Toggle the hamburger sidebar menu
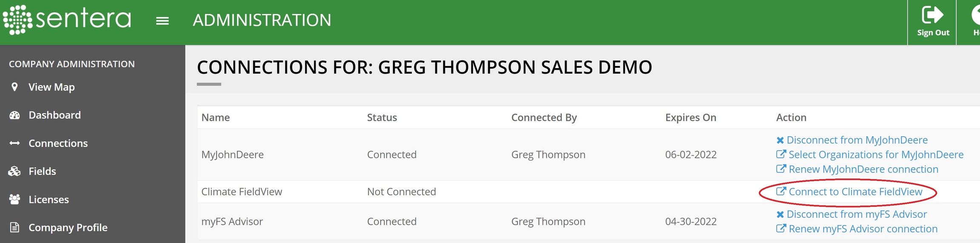The image size is (980, 243). click(x=162, y=21)
